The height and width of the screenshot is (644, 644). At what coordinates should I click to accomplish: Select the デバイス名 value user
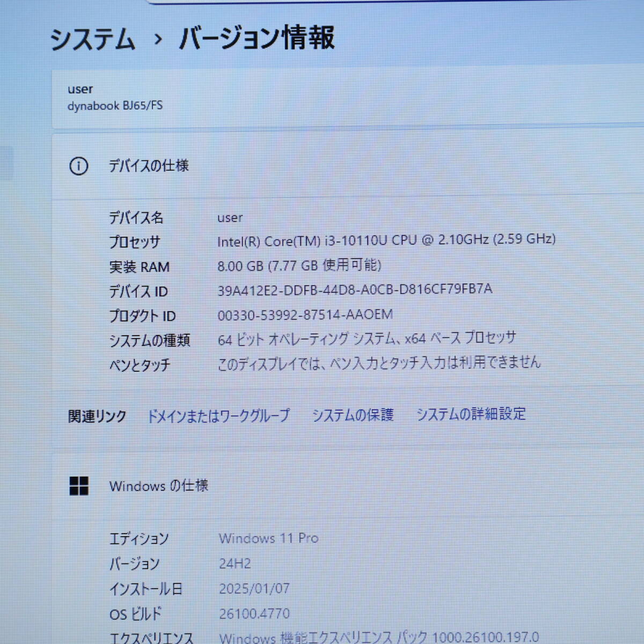pos(230,218)
